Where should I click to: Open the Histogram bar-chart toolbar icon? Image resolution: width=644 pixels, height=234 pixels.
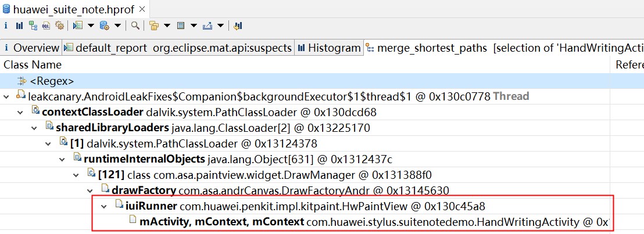(x=19, y=26)
